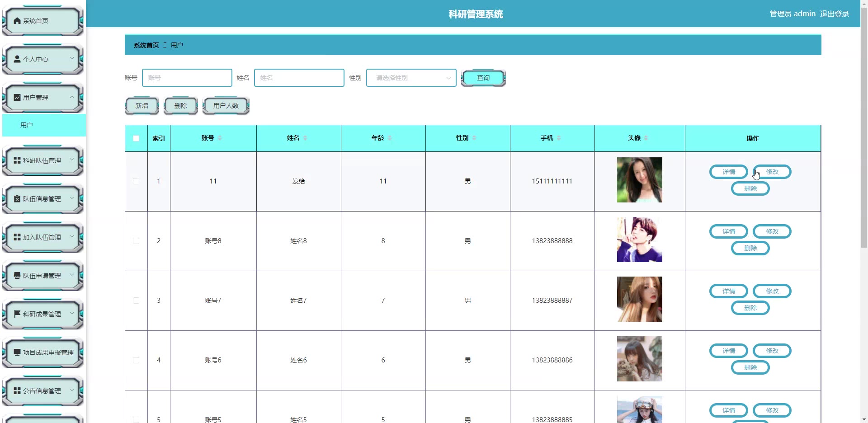Check the checkbox for row 账号7
The width and height of the screenshot is (868, 423).
(136, 301)
